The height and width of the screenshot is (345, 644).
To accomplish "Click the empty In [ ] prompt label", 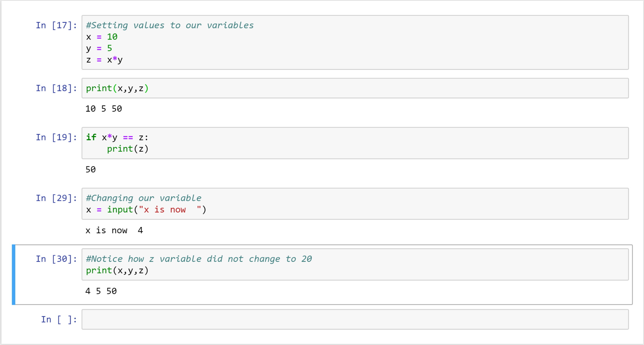I will click(x=59, y=320).
